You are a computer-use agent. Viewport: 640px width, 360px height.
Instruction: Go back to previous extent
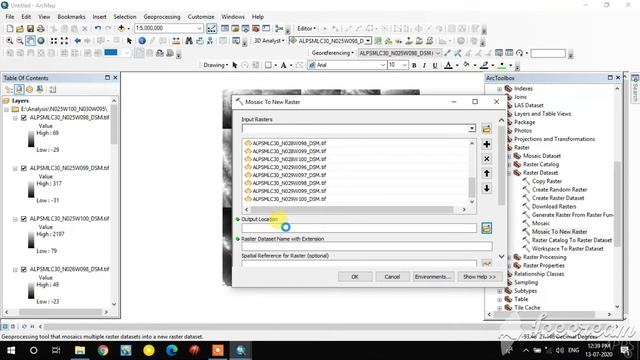click(x=77, y=41)
